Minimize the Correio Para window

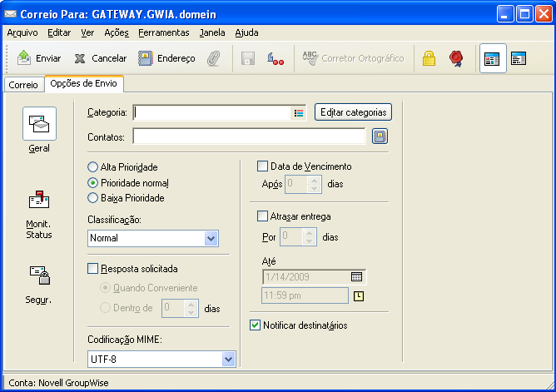(x=505, y=14)
